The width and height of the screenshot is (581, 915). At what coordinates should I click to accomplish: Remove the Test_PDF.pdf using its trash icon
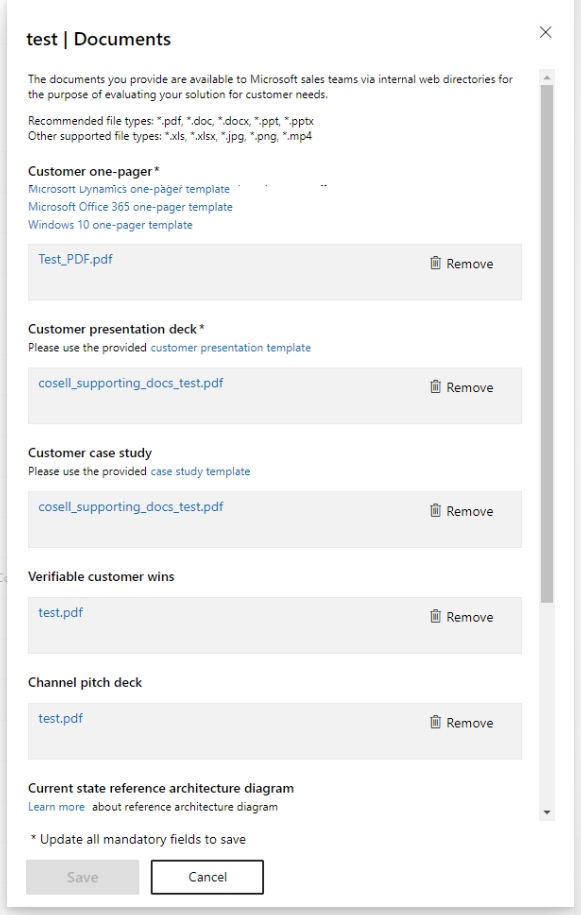point(435,263)
